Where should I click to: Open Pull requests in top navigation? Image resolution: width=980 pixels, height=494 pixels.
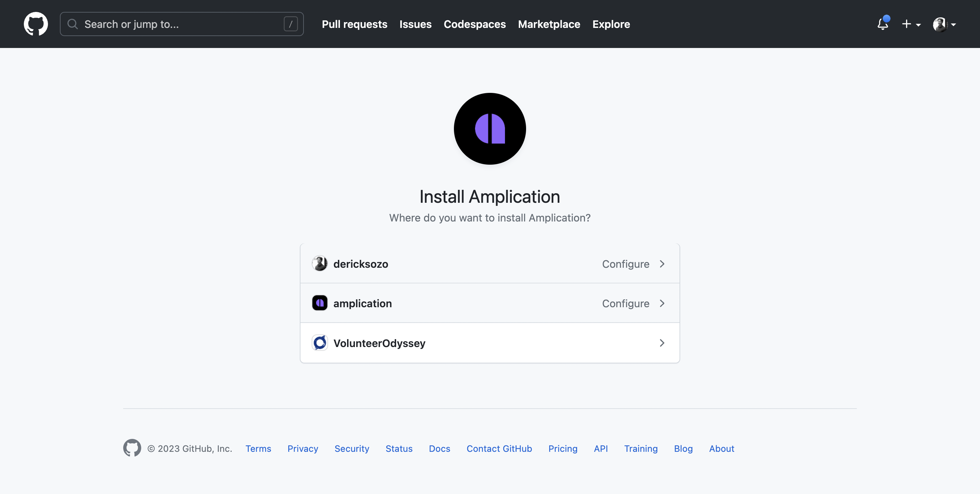pos(354,24)
